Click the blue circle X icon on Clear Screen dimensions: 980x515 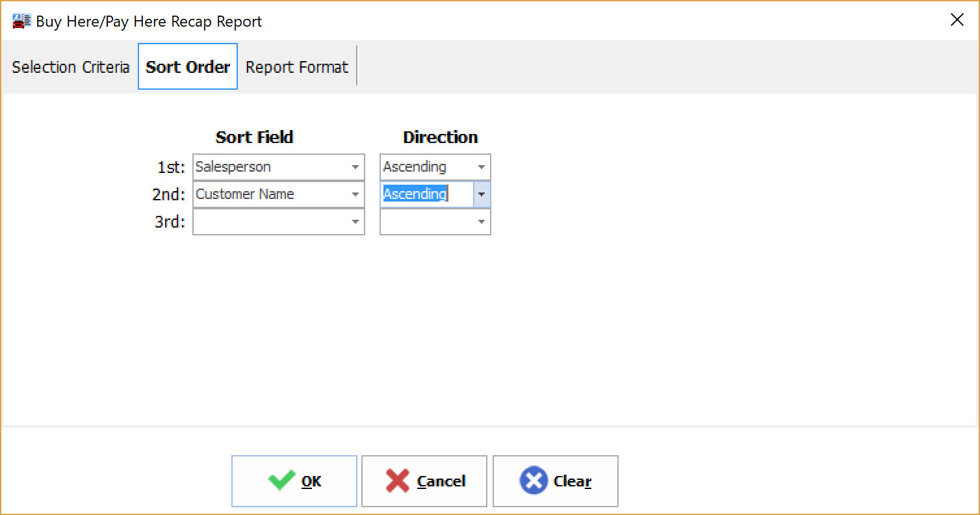click(x=533, y=481)
